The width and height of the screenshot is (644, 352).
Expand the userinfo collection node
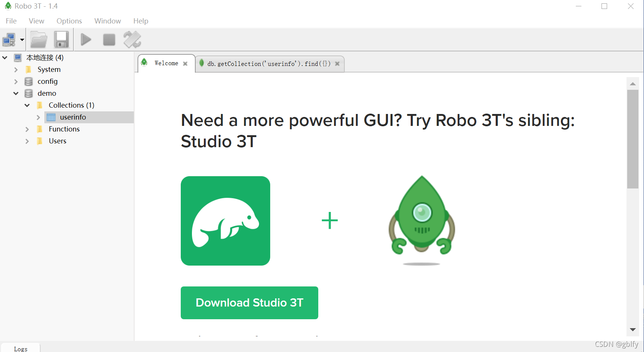[x=38, y=117]
